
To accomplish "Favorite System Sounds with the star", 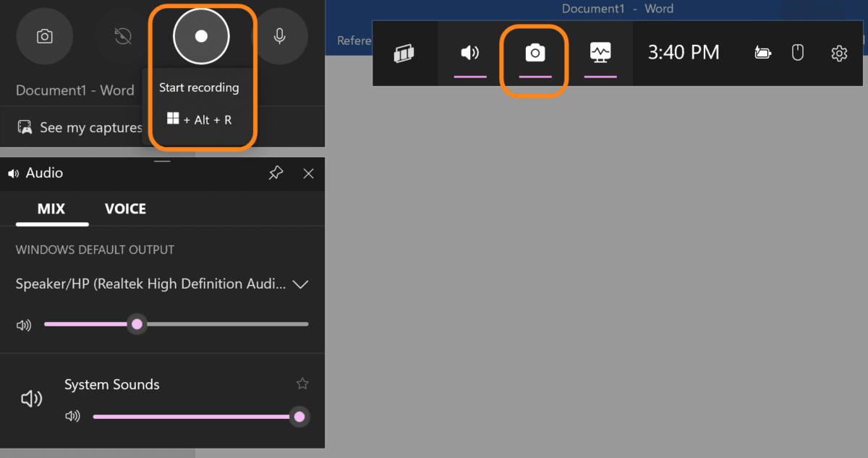I will pos(302,383).
